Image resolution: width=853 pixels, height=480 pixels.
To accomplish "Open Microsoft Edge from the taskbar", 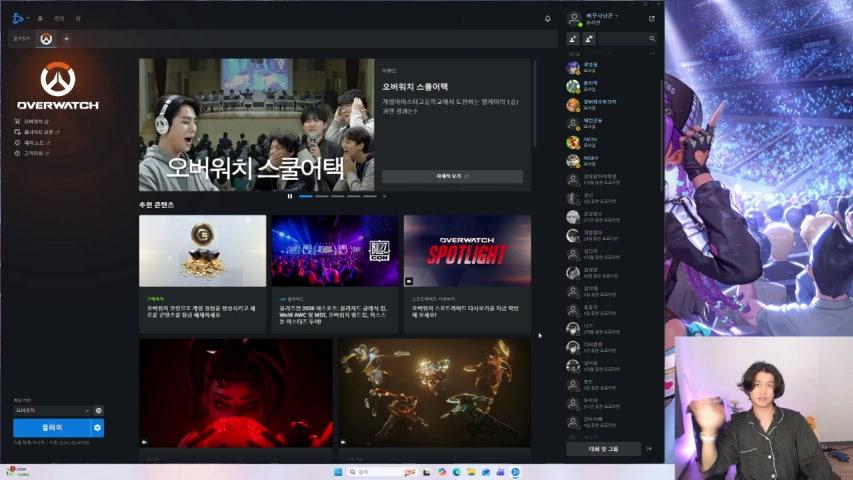I will click(456, 472).
